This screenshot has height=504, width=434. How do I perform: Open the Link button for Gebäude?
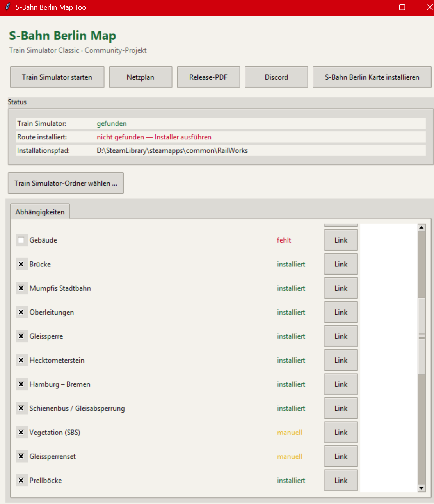341,240
